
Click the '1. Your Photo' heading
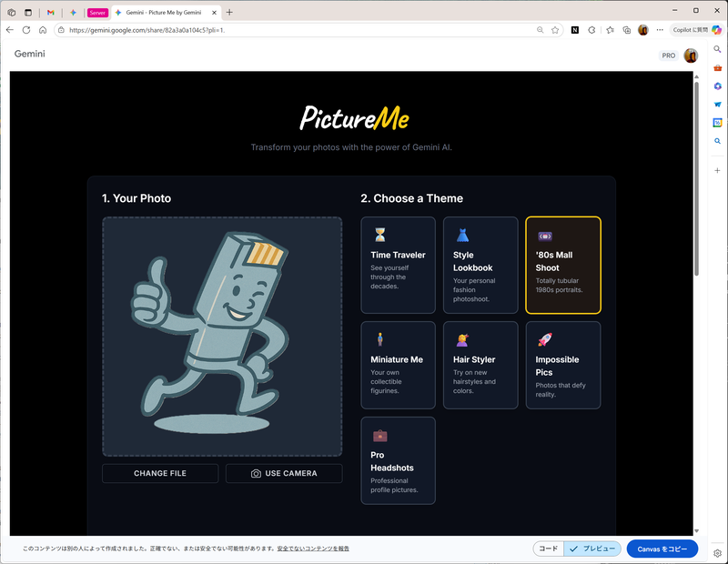(x=136, y=198)
